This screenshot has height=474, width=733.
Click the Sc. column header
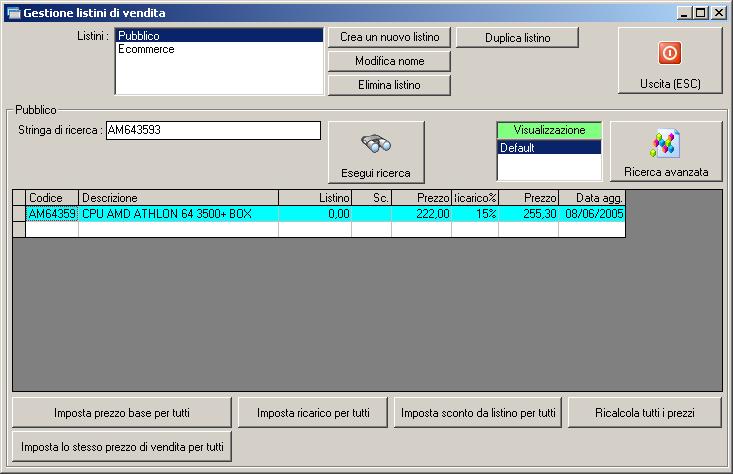tap(372, 198)
